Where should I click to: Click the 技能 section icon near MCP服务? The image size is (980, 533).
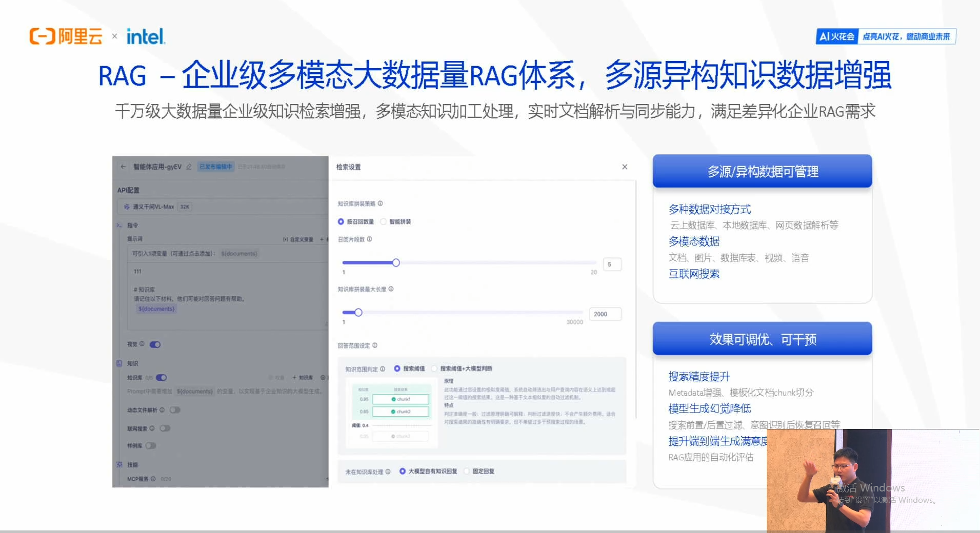tap(119, 465)
